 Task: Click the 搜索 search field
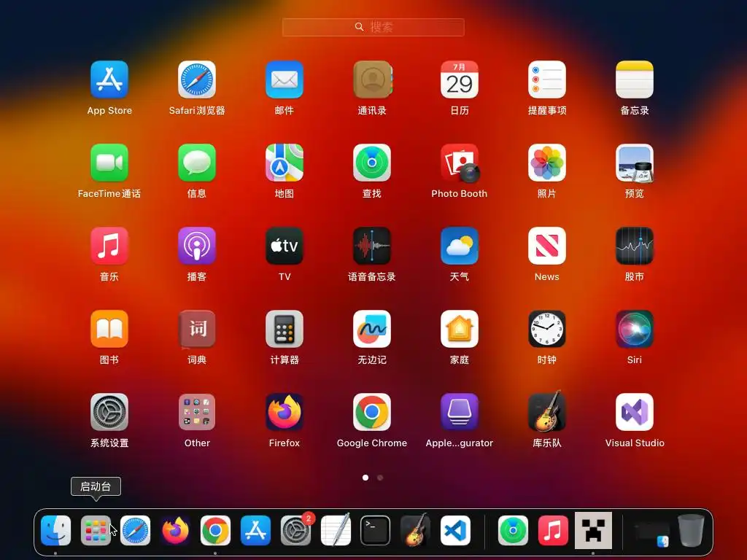coord(373,27)
